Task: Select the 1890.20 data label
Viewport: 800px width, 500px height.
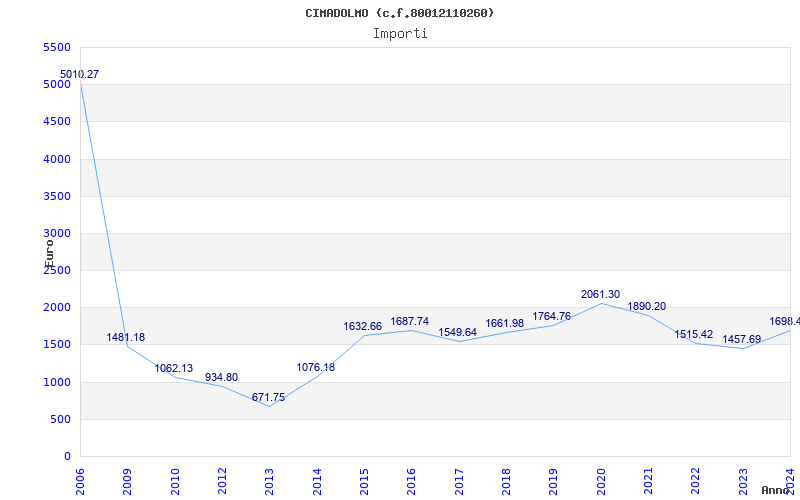Action: [x=646, y=307]
